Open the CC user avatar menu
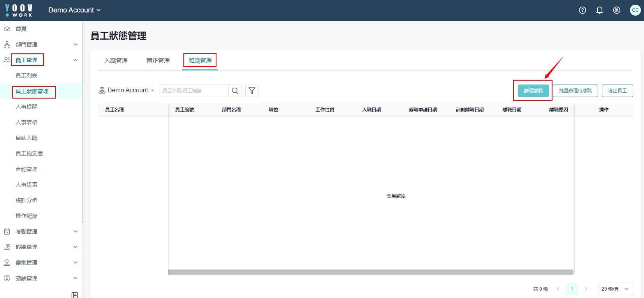 click(x=635, y=10)
